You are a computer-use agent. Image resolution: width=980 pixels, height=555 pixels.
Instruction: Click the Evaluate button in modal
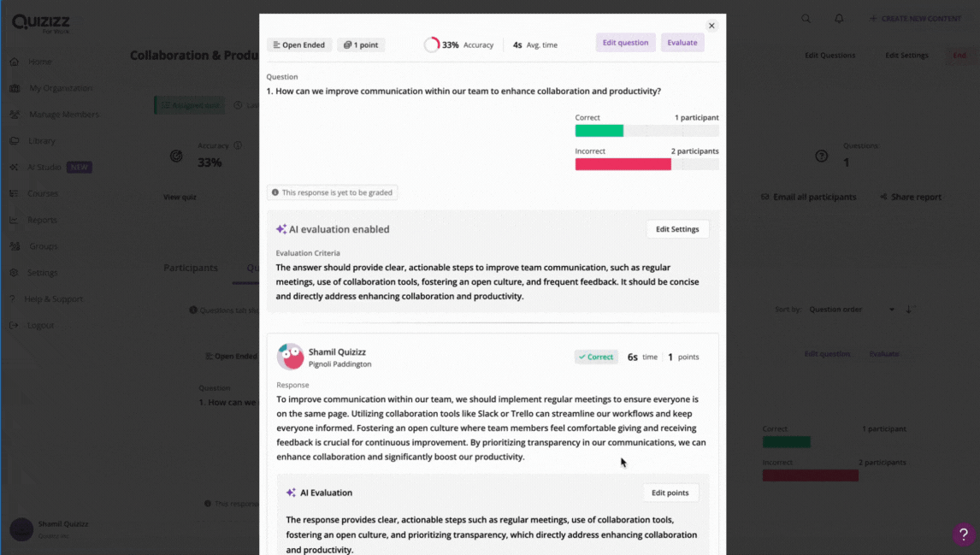coord(682,43)
